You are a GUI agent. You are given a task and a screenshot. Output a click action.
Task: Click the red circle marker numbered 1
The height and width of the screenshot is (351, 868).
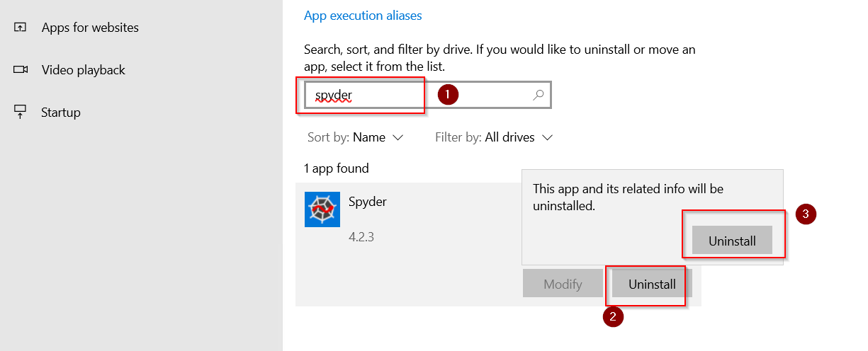[x=448, y=95]
